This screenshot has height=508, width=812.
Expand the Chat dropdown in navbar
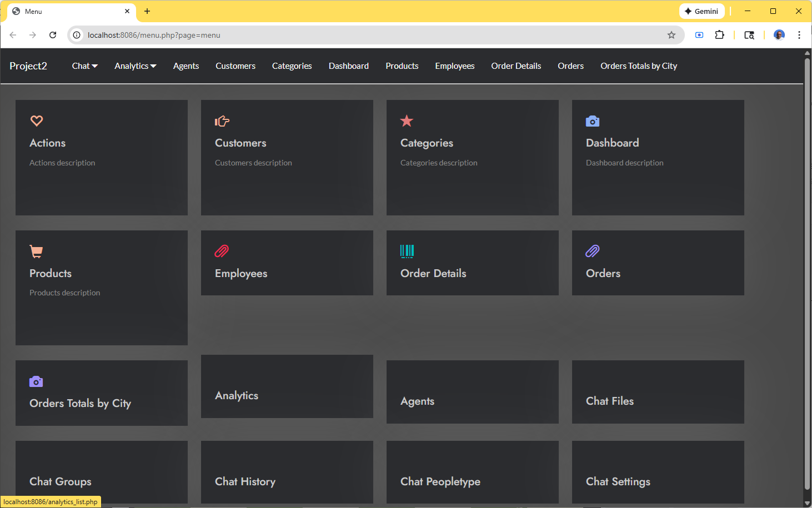pos(84,66)
